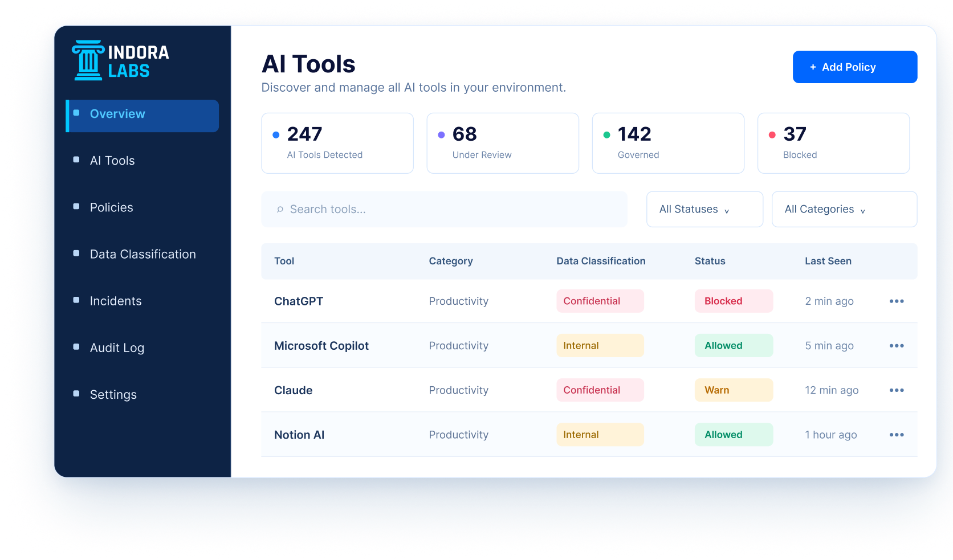Image resolution: width=953 pixels, height=560 pixels.
Task: Click the '12 min ago' last seen value
Action: [832, 390]
